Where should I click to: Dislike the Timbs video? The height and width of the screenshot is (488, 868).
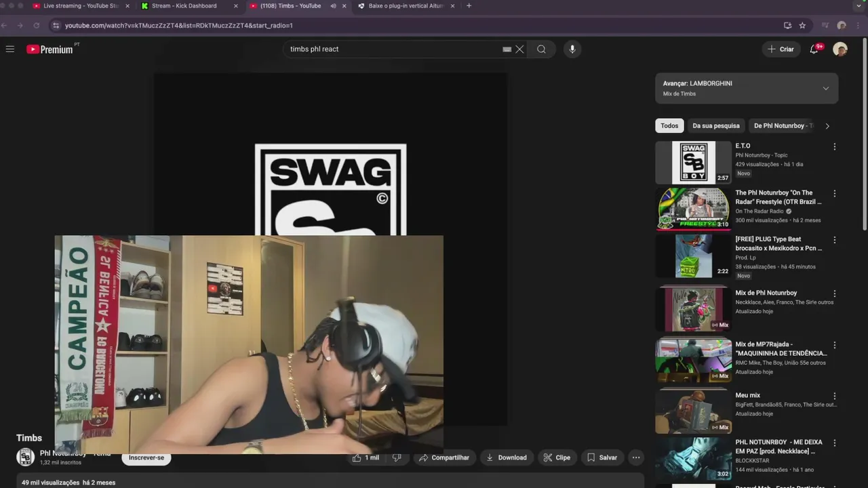pos(397,457)
